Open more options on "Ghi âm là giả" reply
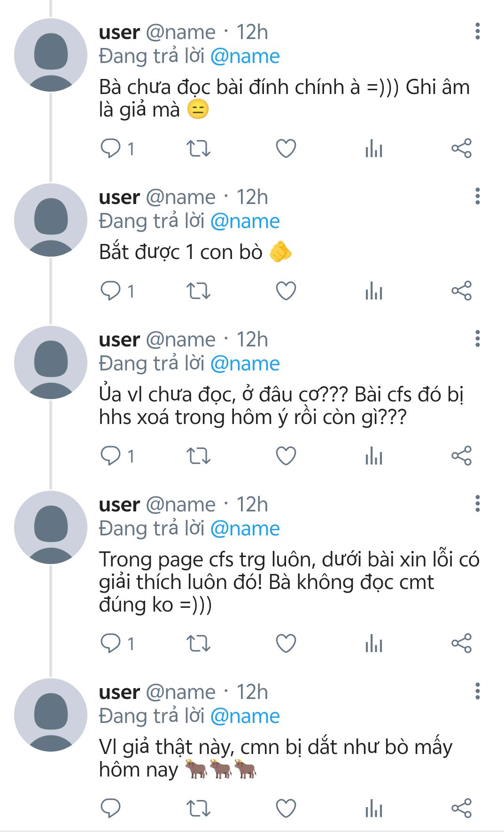The width and height of the screenshot is (504, 832). 477,31
